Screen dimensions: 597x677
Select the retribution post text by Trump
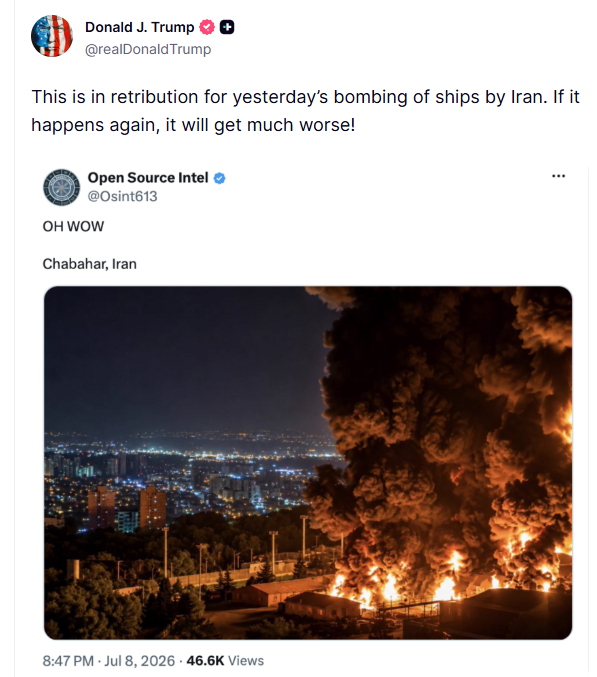coord(305,111)
